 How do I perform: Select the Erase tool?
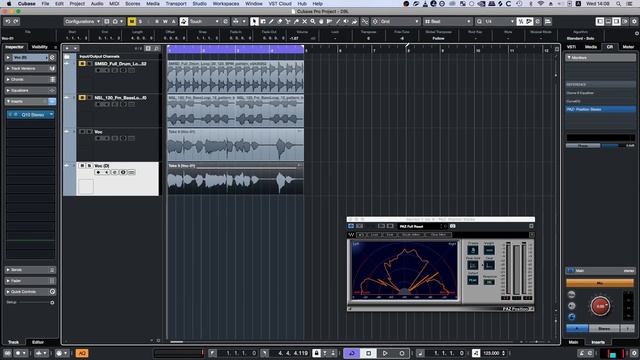(x=280, y=21)
